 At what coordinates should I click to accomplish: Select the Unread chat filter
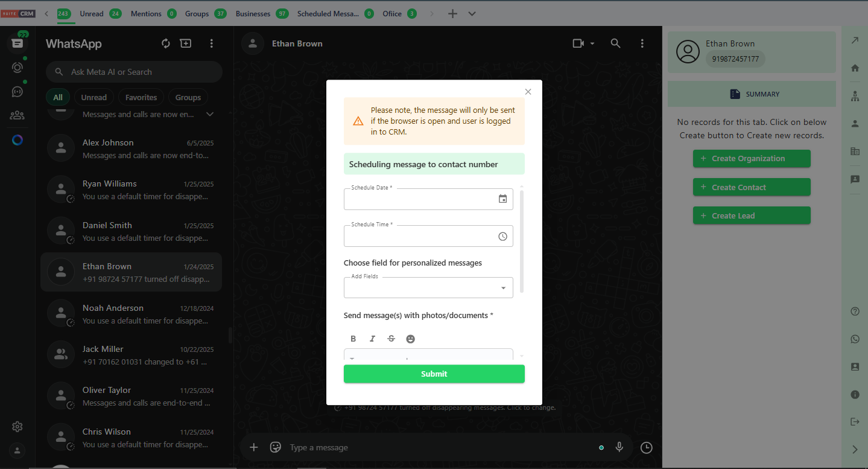pyautogui.click(x=93, y=97)
